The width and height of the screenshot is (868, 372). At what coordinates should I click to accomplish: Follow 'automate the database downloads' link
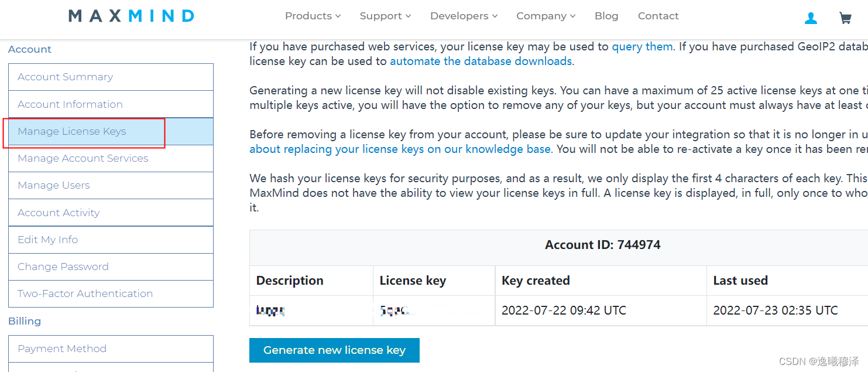(x=481, y=62)
